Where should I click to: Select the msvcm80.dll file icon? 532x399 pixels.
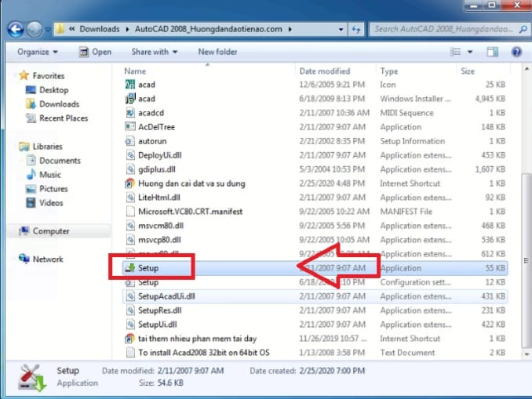[x=130, y=226]
